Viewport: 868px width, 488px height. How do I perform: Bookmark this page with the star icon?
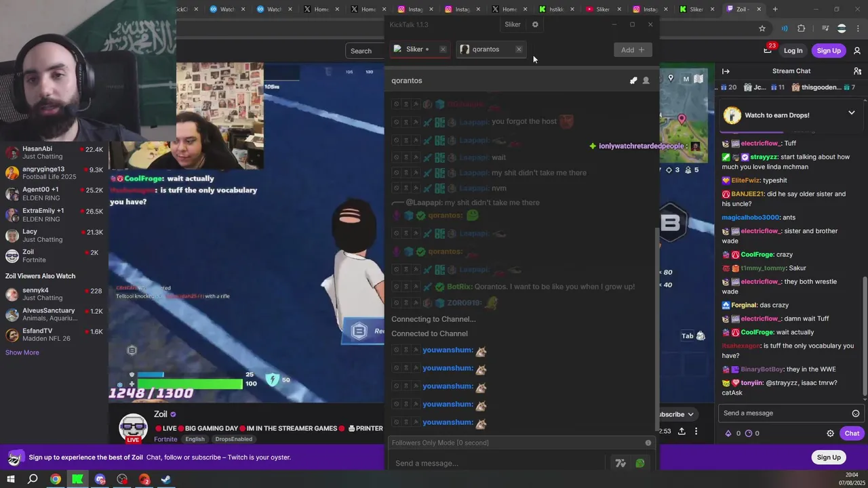tap(762, 28)
